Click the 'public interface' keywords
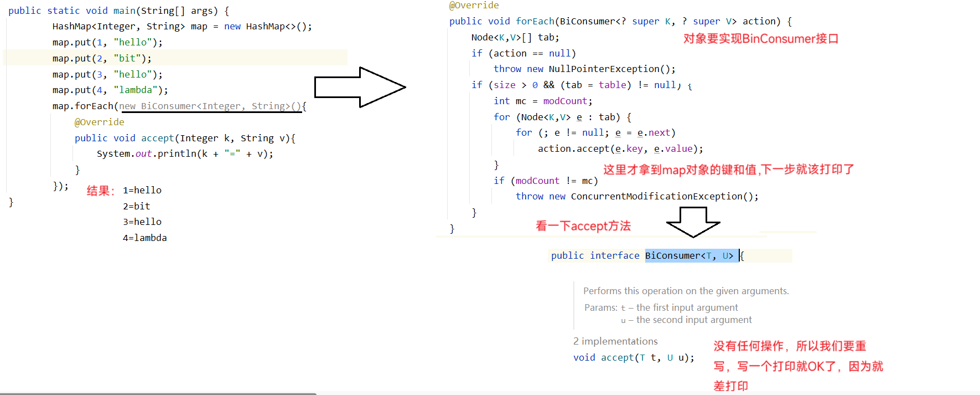 pos(595,256)
